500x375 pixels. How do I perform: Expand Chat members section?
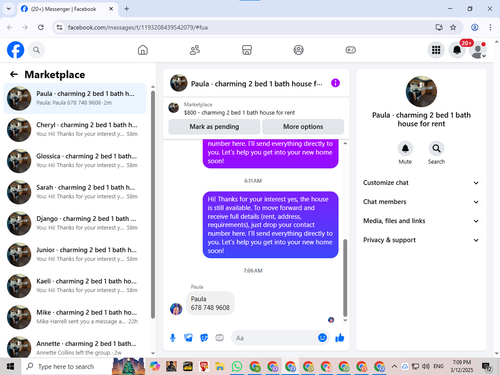[x=421, y=202]
